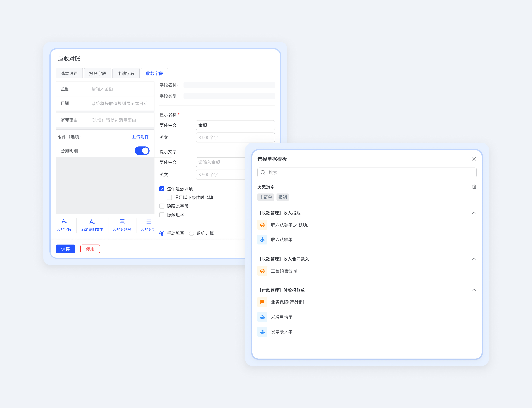The width and height of the screenshot is (532, 408).
Task: Select the people icon for 采购申请单
Action: tap(262, 317)
